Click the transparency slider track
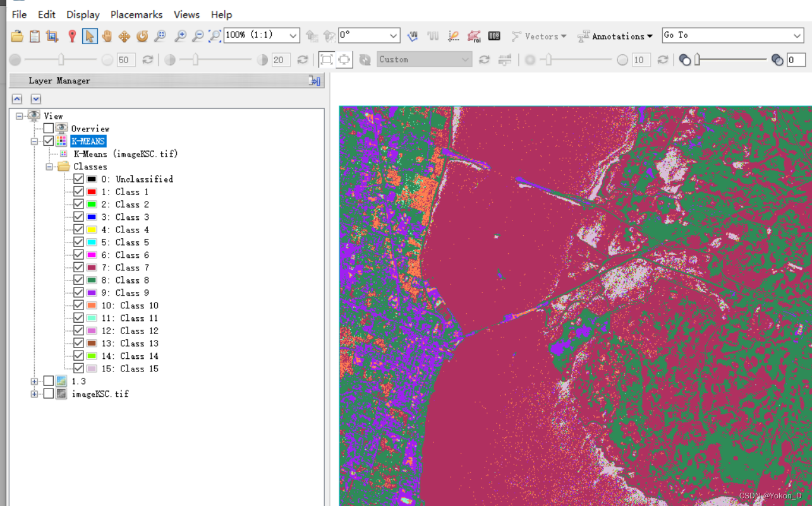The height and width of the screenshot is (506, 812). point(732,59)
